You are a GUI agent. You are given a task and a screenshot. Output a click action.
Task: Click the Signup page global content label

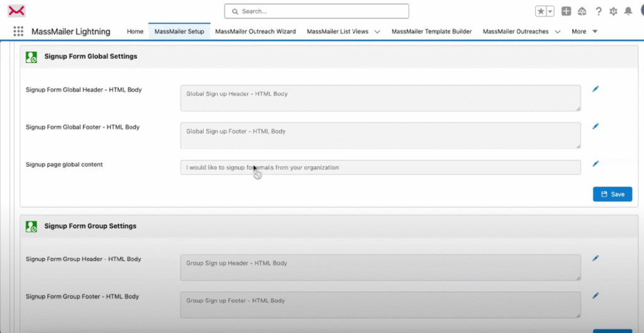64,164
